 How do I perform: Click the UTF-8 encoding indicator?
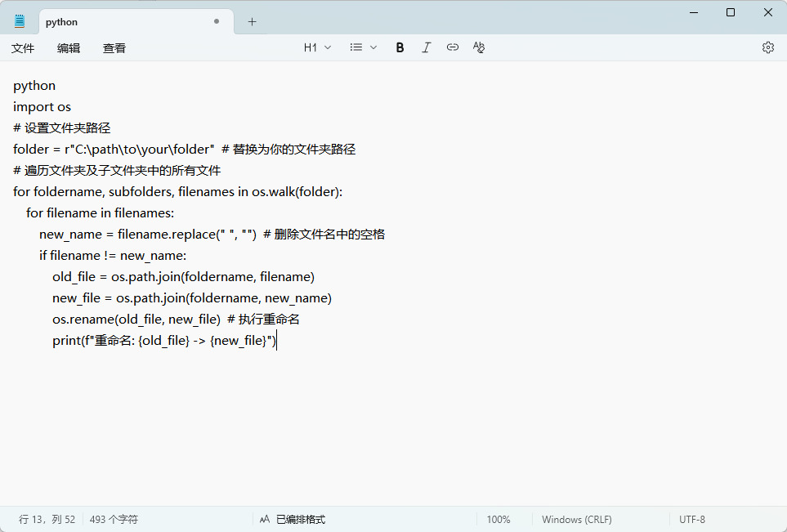coord(691,519)
